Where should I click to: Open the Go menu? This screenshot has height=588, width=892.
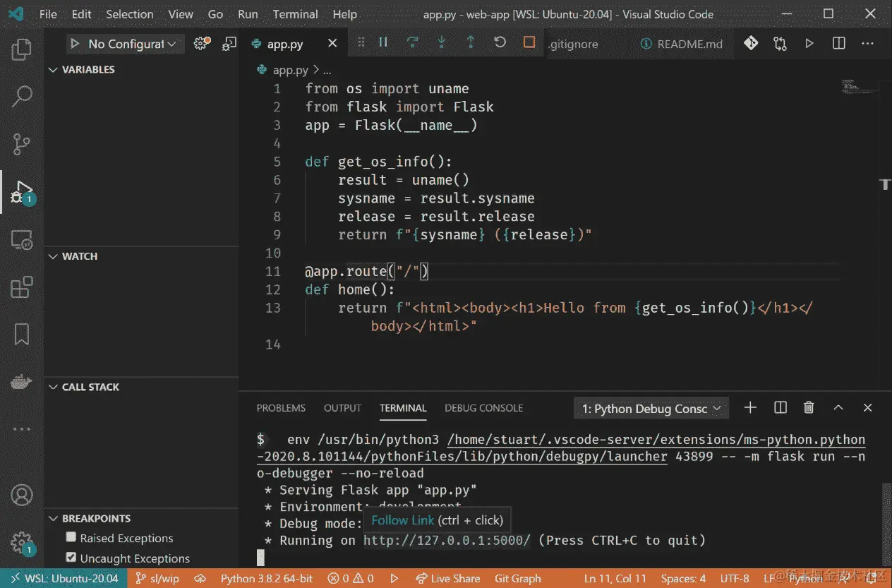click(x=215, y=14)
